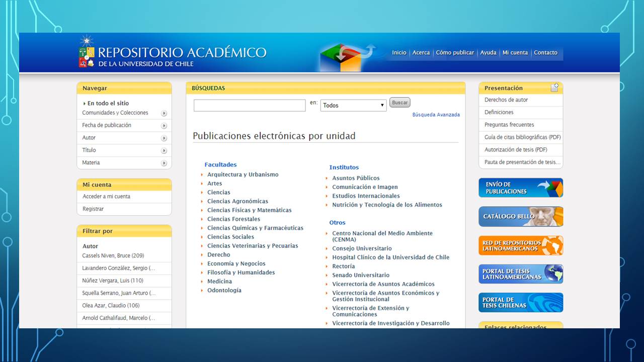This screenshot has height=362, width=644.
Task: Click the page icon in Presentación header
Action: tap(554, 88)
